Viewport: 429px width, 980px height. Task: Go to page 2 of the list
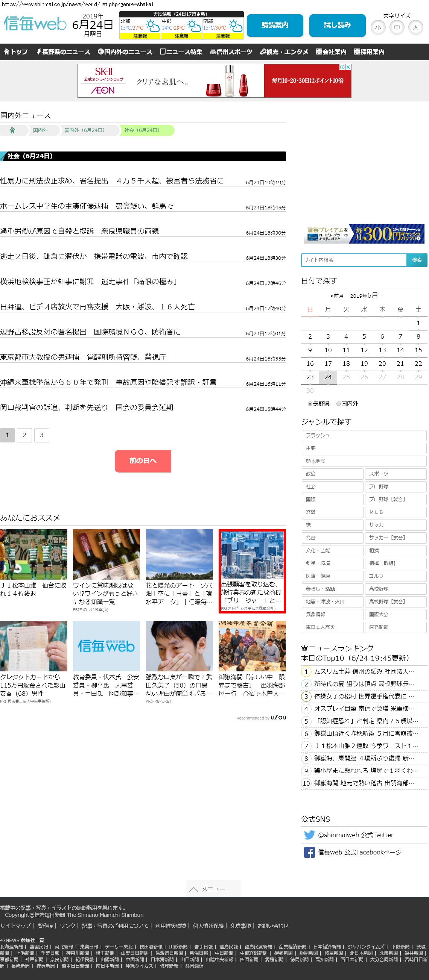click(24, 435)
